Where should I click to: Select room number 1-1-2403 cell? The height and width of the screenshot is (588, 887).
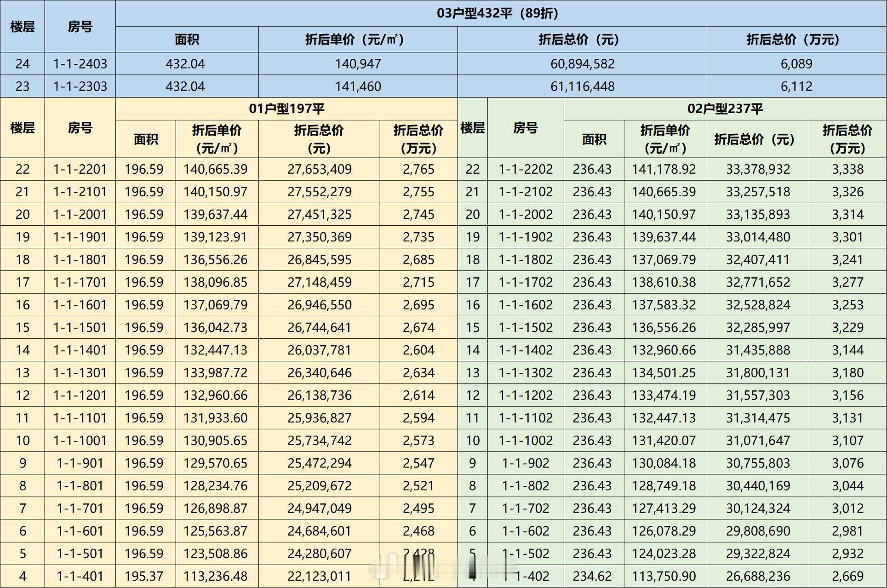pos(80,63)
